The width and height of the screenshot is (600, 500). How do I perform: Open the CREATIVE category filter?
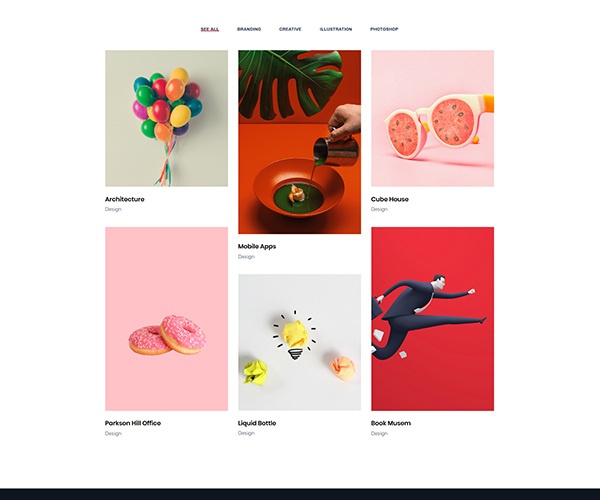point(290,29)
